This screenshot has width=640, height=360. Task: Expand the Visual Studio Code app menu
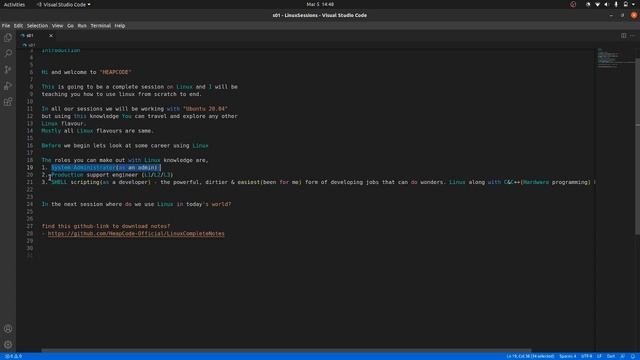tap(64, 4)
